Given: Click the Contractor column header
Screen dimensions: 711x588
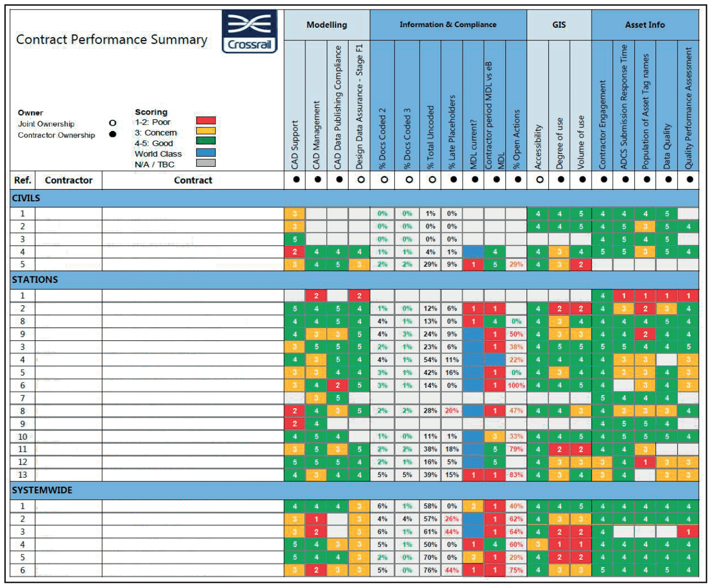Looking at the screenshot, I should tap(69, 180).
